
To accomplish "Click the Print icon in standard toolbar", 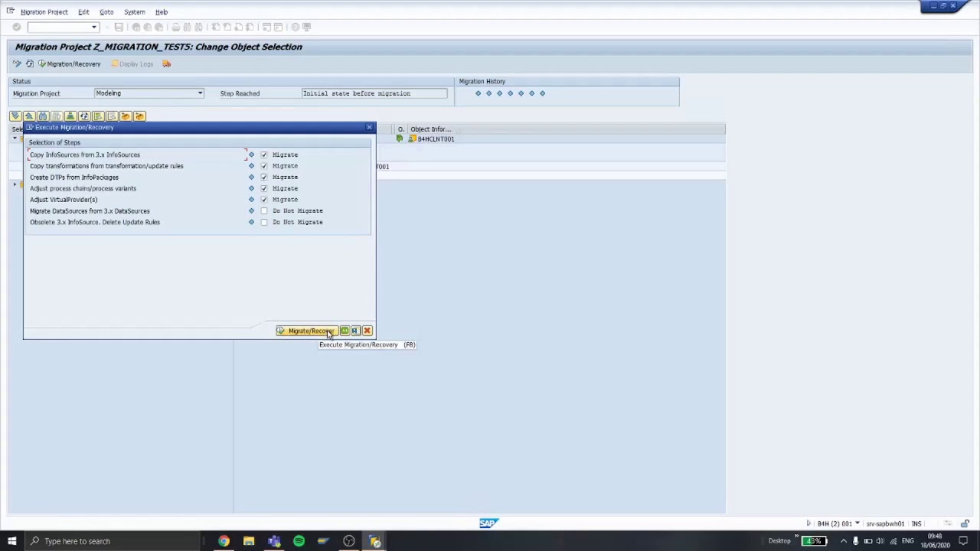I will click(175, 27).
